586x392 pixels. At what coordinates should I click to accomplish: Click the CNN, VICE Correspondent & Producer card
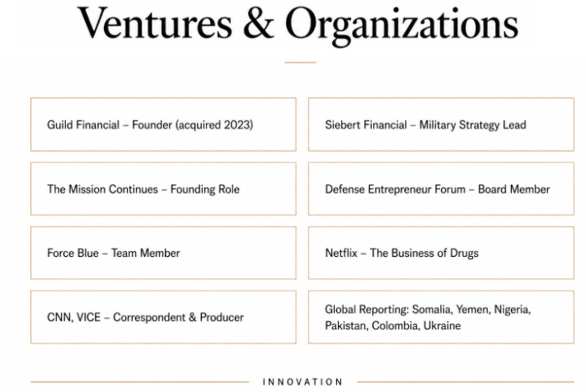click(163, 317)
